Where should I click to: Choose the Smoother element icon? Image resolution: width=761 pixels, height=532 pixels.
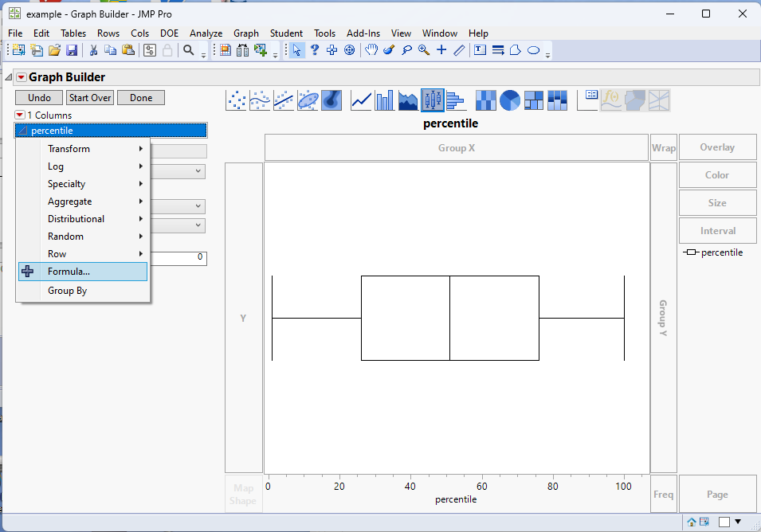(260, 100)
